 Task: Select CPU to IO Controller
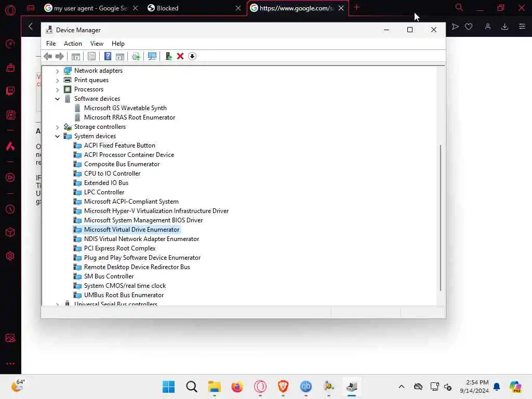[112, 174]
